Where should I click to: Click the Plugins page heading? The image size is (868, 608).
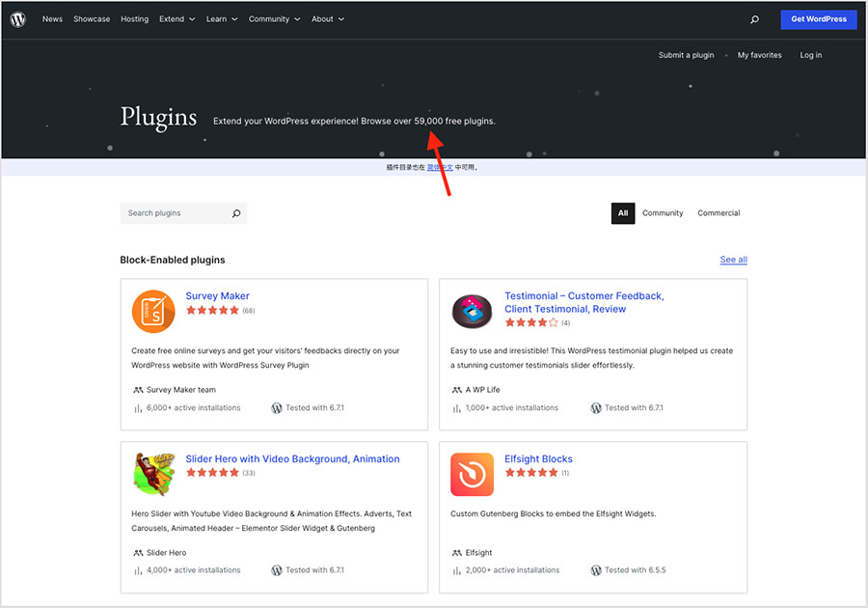(159, 118)
